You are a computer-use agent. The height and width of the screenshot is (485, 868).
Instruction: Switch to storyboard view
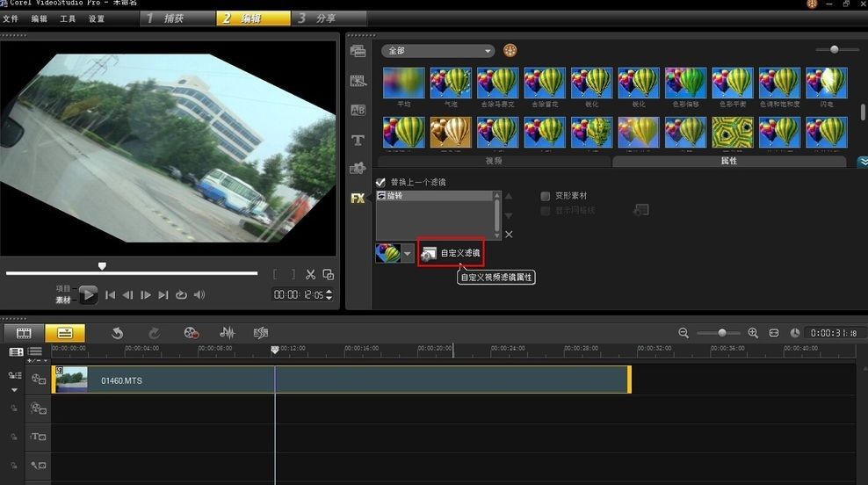25,333
